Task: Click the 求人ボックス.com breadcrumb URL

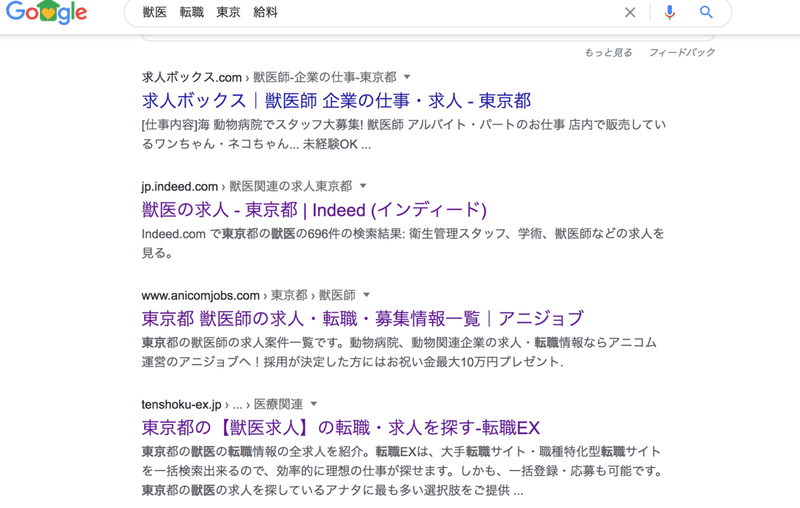Action: (x=192, y=78)
